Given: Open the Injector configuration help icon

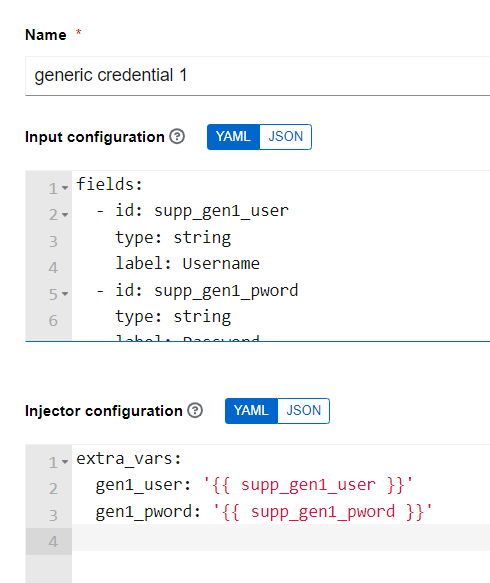Looking at the screenshot, I should 195,410.
